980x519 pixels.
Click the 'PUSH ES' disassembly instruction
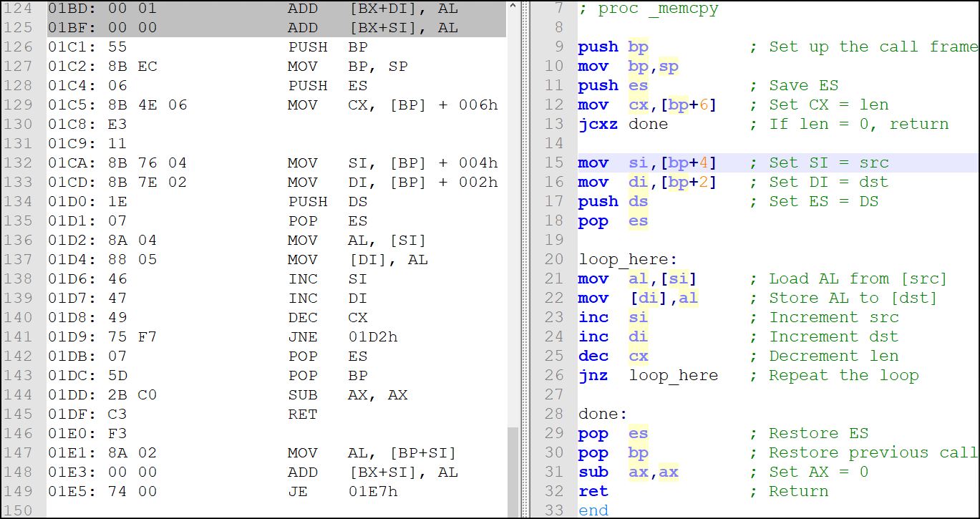[327, 87]
